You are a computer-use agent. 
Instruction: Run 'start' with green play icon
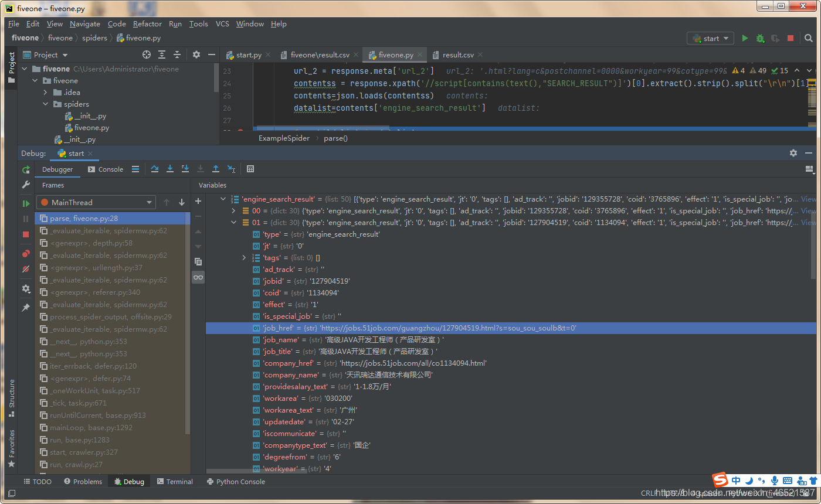click(745, 38)
